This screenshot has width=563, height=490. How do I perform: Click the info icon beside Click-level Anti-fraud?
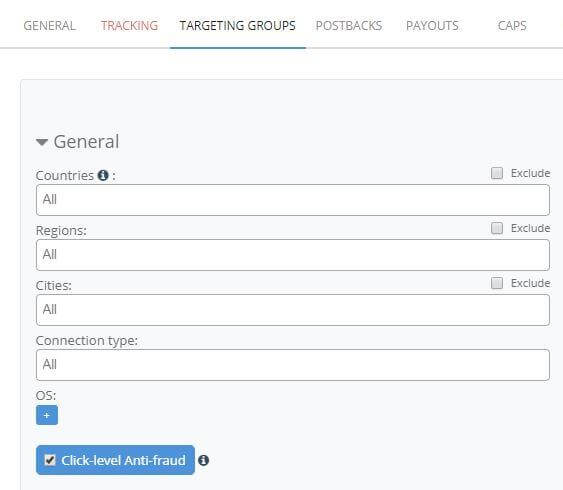[x=203, y=460]
